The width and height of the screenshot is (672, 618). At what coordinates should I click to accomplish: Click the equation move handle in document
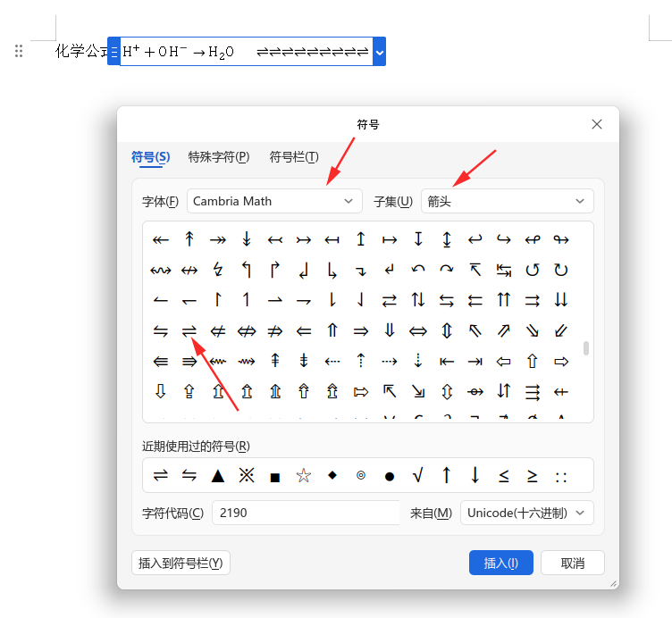[x=113, y=52]
